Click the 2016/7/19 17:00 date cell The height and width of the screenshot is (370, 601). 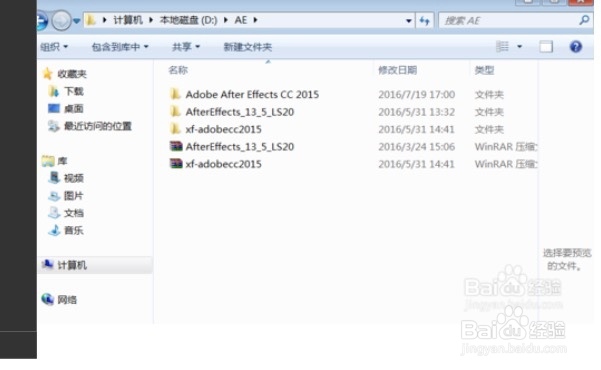[x=417, y=94]
